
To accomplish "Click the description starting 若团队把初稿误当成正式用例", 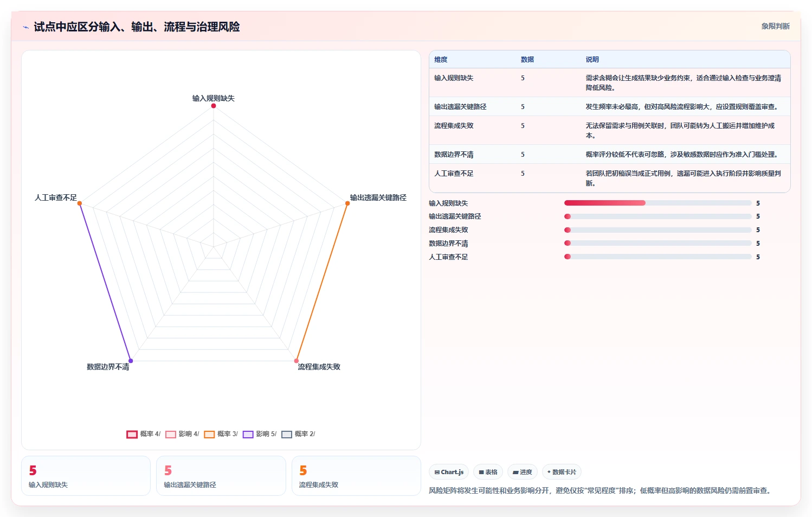I will (684, 178).
